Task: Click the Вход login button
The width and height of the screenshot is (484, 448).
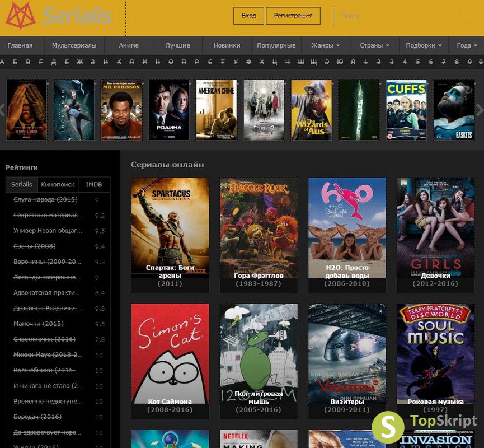Action: (x=248, y=16)
